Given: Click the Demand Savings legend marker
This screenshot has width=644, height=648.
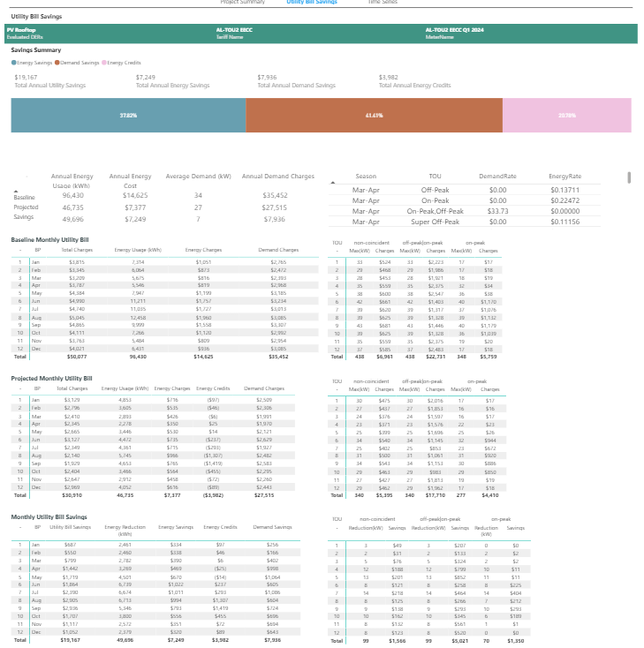Looking at the screenshot, I should coord(57,62).
